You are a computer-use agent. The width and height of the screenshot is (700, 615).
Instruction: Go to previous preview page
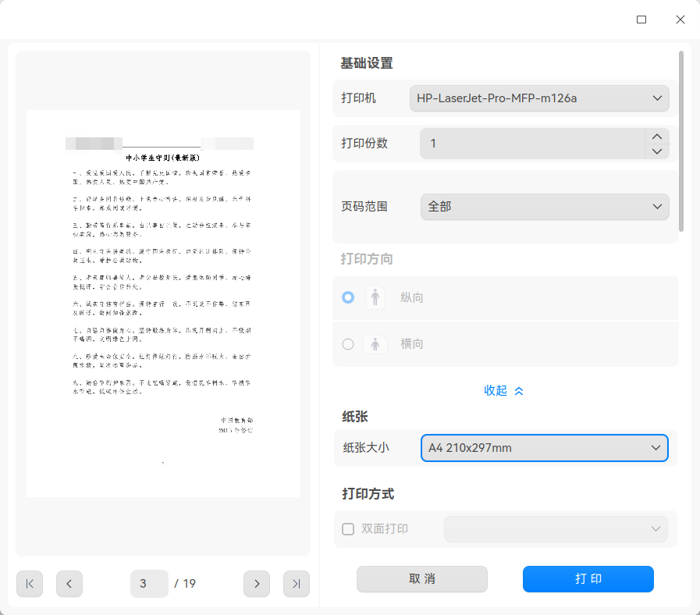69,583
